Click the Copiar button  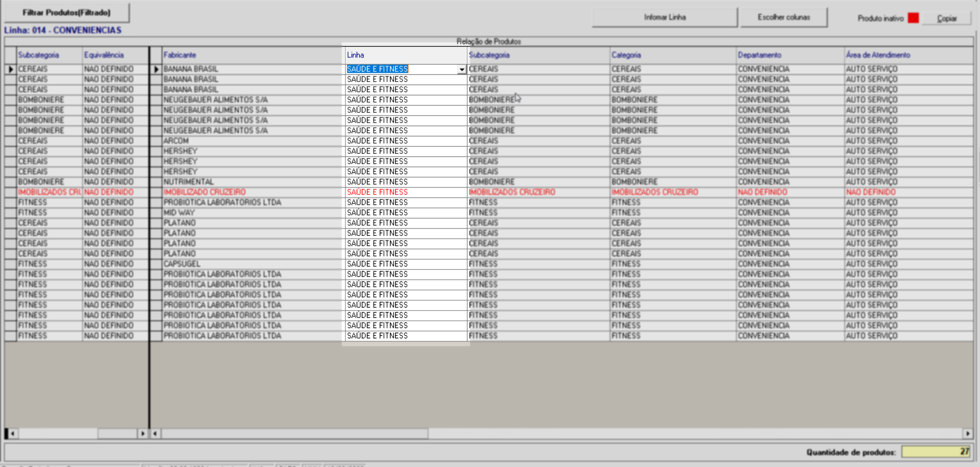pyautogui.click(x=947, y=18)
